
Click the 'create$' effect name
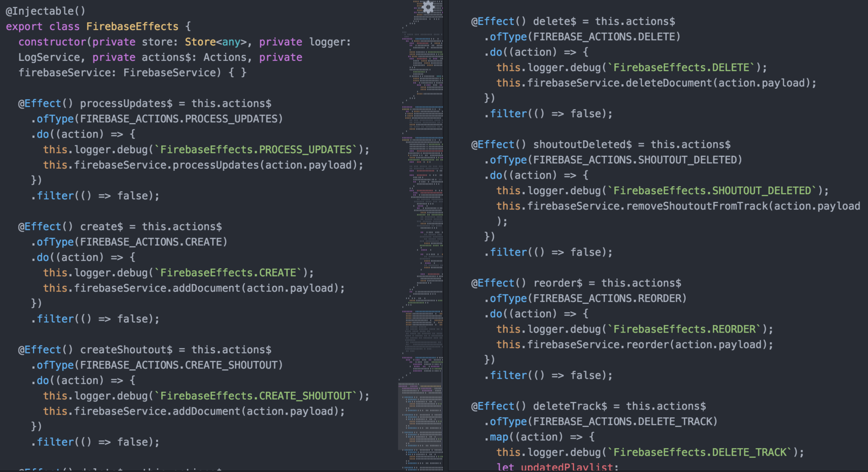101,227
